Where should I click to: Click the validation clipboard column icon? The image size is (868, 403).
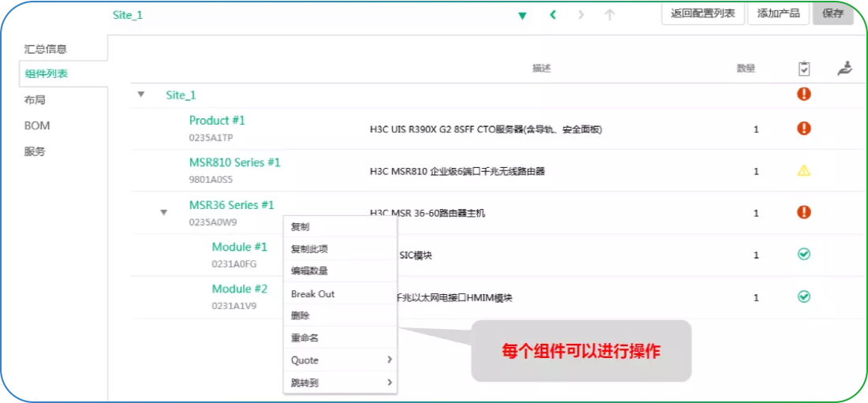(x=804, y=69)
